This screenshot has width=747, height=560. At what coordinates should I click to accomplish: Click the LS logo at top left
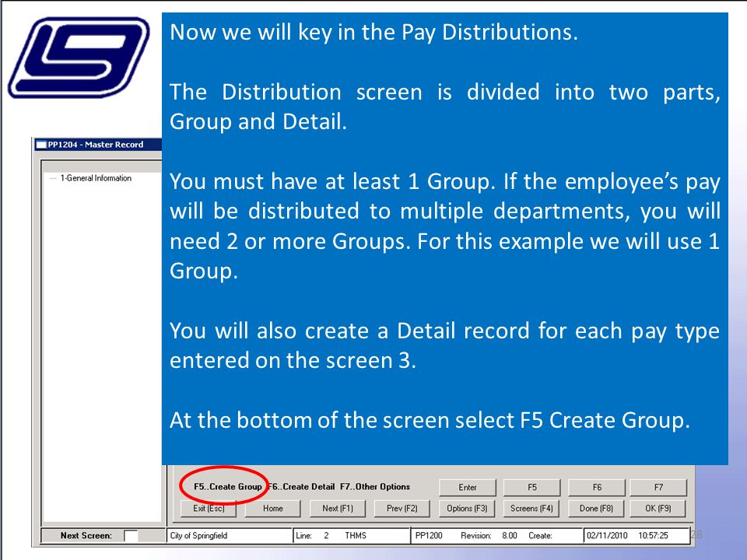point(79,57)
